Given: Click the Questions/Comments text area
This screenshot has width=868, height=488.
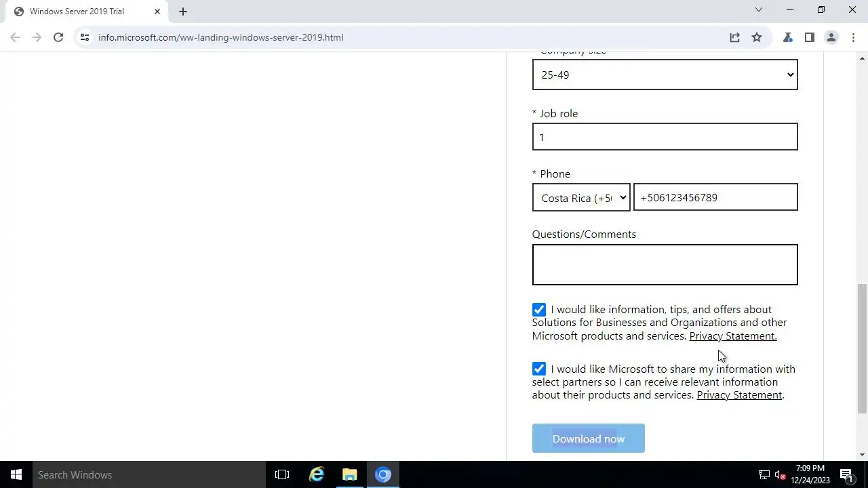Looking at the screenshot, I should [x=665, y=265].
